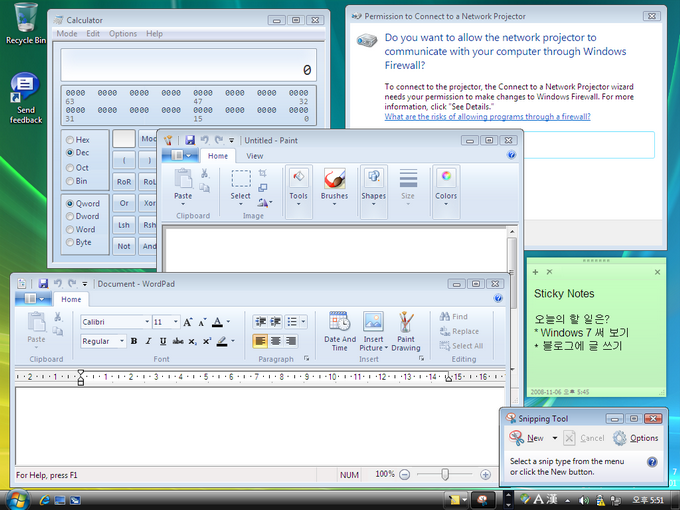This screenshot has height=510, width=680.
Task: Open Send feedback desktop shortcut
Action: pos(26,98)
